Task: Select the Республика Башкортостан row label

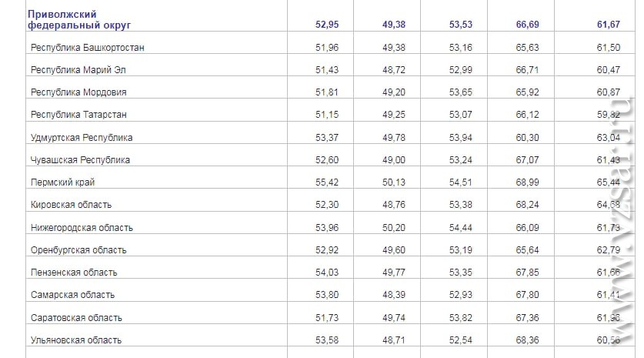Action: tap(88, 48)
